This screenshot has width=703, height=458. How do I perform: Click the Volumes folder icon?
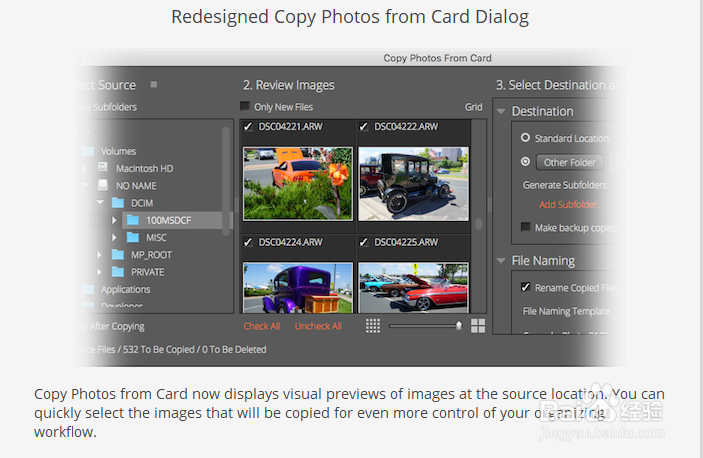point(88,151)
